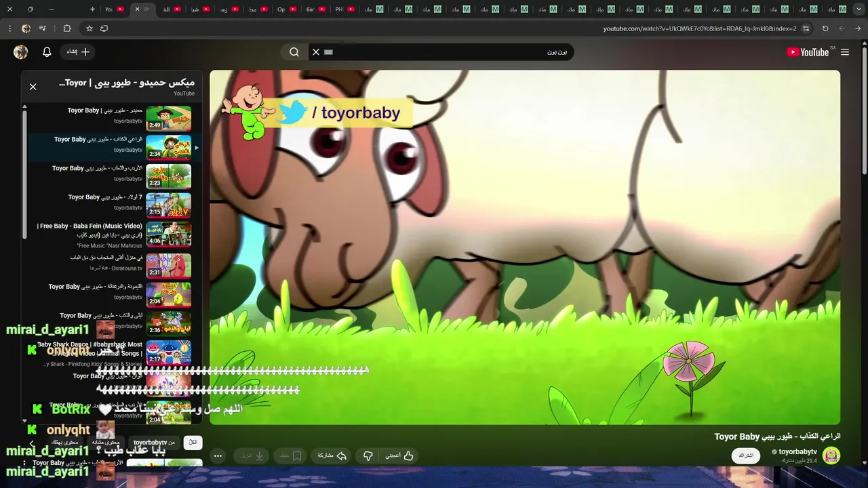
Task: Open the browser three-dot menu
Action: (x=9, y=28)
